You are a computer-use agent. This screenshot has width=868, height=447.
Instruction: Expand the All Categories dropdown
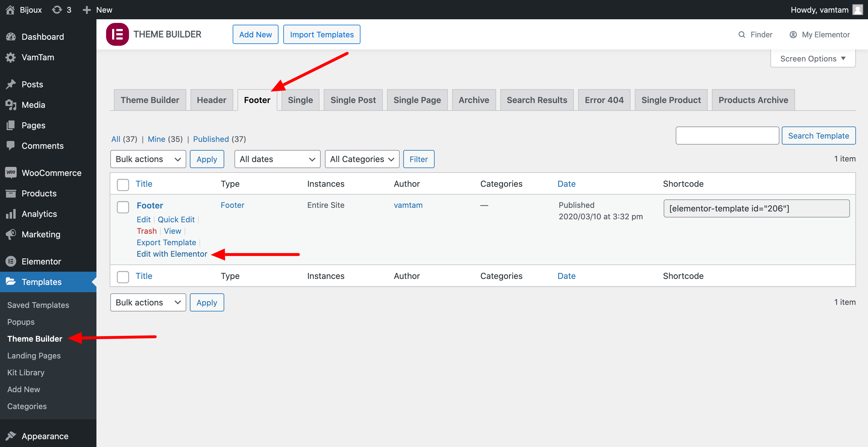pyautogui.click(x=362, y=159)
